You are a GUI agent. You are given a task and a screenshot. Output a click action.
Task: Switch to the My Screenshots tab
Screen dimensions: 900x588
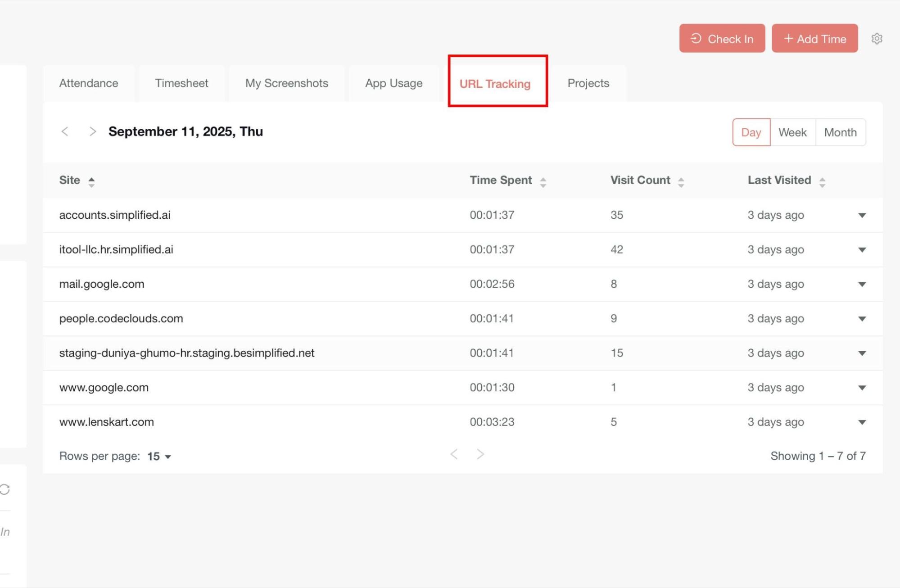click(x=287, y=83)
